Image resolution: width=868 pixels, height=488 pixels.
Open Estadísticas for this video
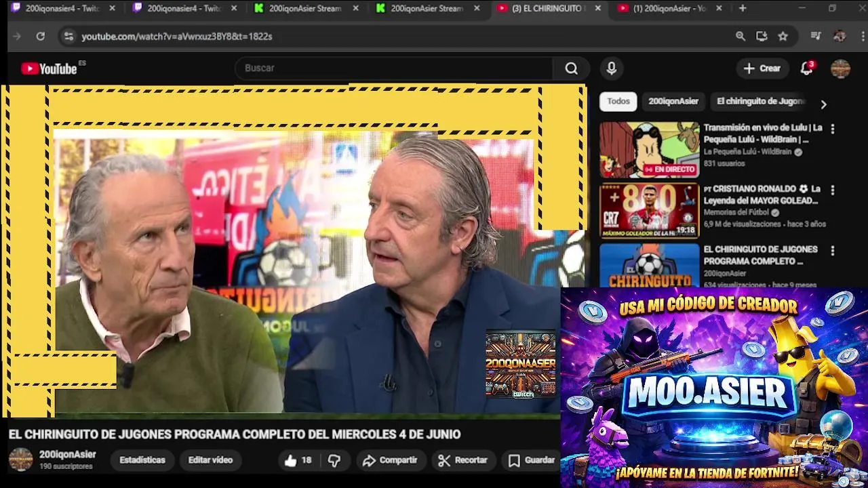(142, 460)
